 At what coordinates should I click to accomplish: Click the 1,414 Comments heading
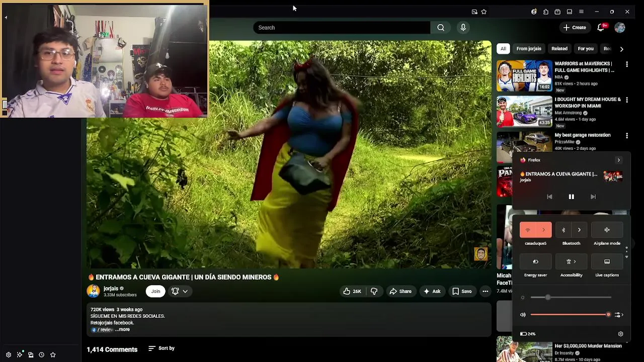coord(112,349)
